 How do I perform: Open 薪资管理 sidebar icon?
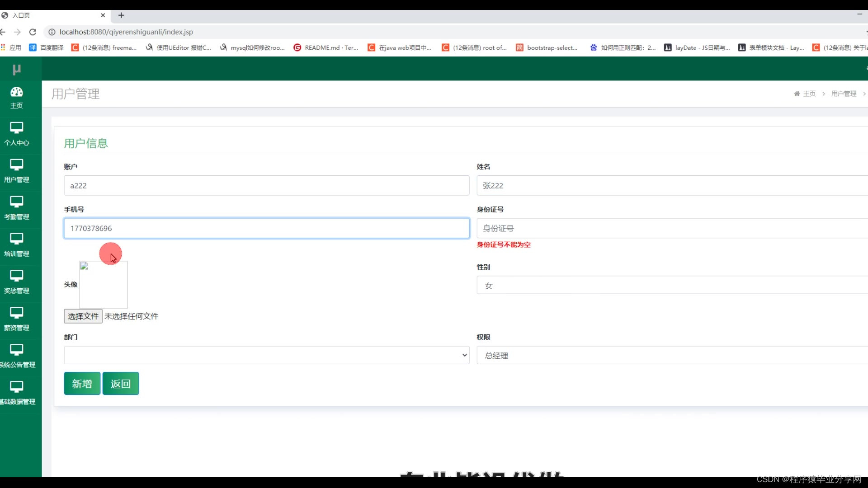click(17, 314)
